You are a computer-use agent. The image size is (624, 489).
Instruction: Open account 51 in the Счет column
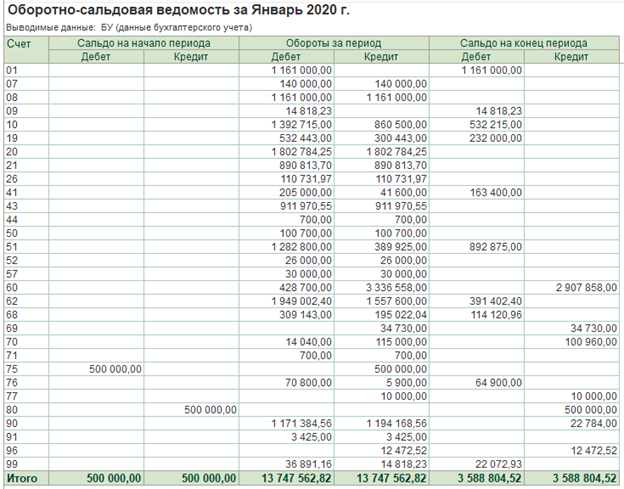click(x=13, y=245)
